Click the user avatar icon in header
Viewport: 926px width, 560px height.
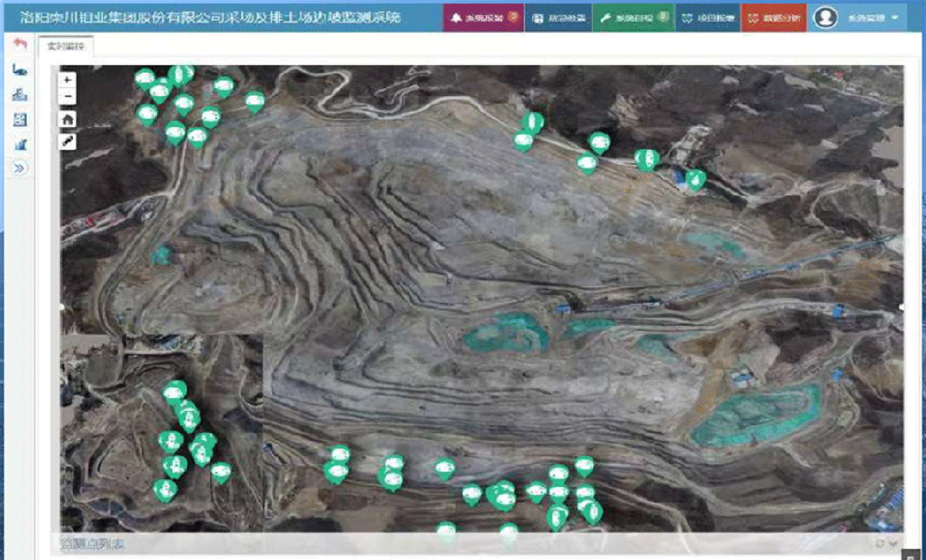[x=825, y=18]
